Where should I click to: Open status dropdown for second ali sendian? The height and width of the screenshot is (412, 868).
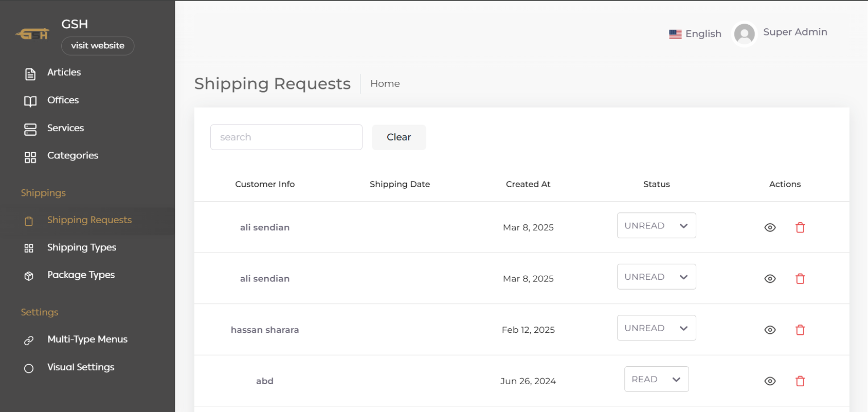pos(656,277)
